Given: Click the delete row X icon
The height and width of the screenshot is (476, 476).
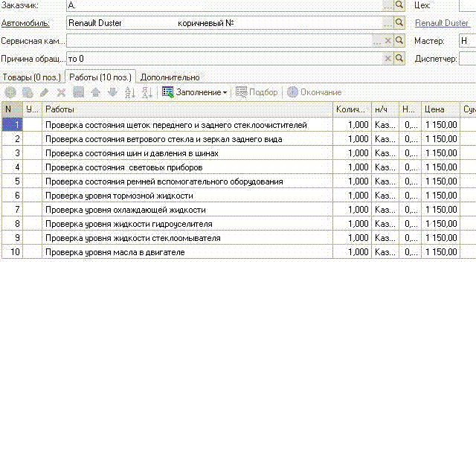Looking at the screenshot, I should [x=62, y=92].
